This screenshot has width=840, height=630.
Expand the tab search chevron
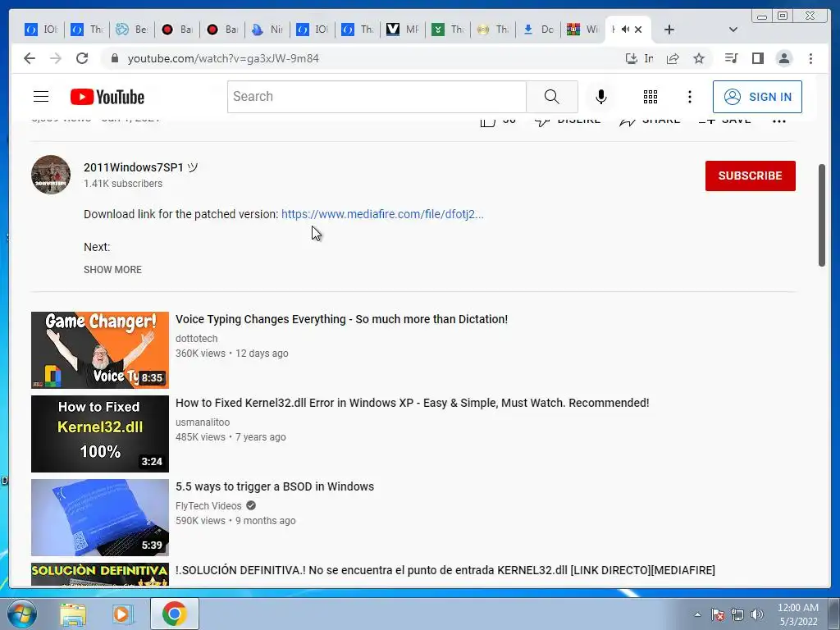click(733, 30)
